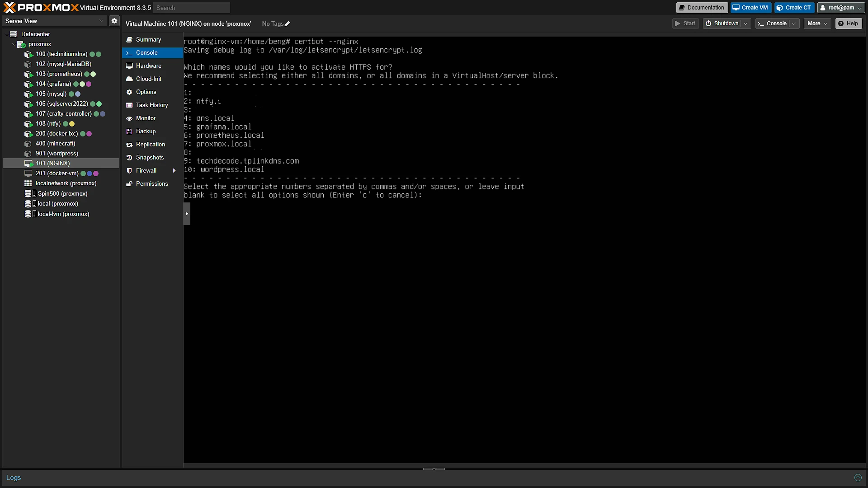Select local (proxmox) storage
Viewport: 868px width, 488px height.
(58, 204)
